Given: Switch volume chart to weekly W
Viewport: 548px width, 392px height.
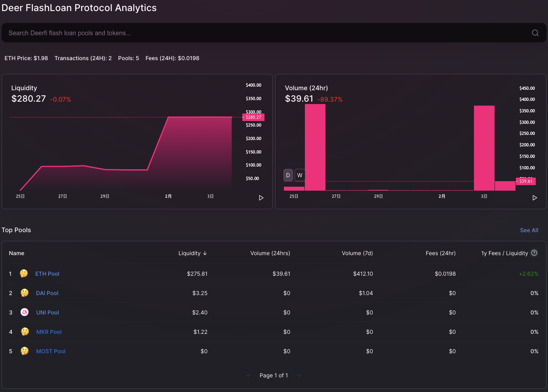Looking at the screenshot, I should coord(300,175).
